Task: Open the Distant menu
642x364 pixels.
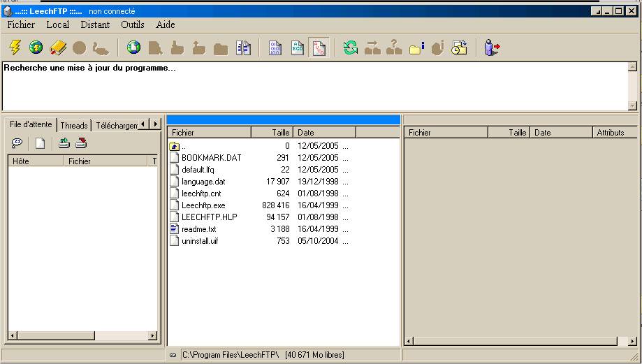Action: (95, 24)
